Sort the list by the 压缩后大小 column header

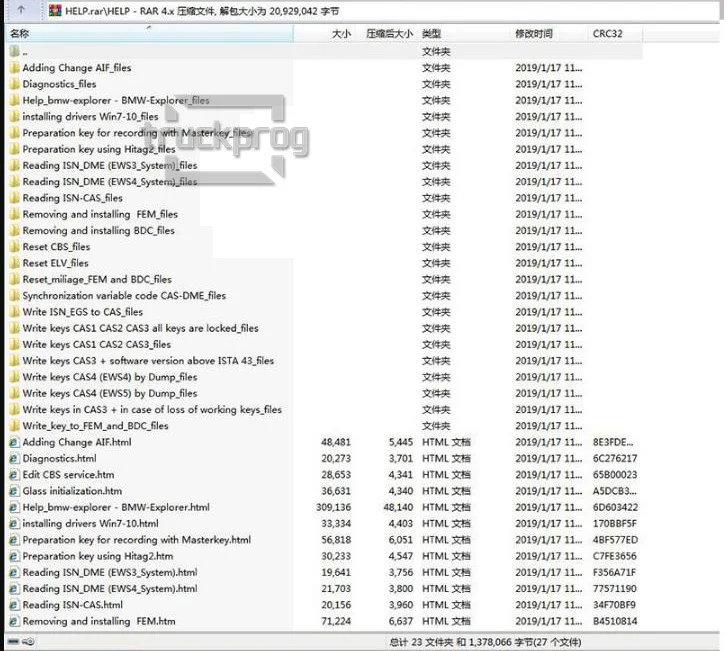coord(386,33)
